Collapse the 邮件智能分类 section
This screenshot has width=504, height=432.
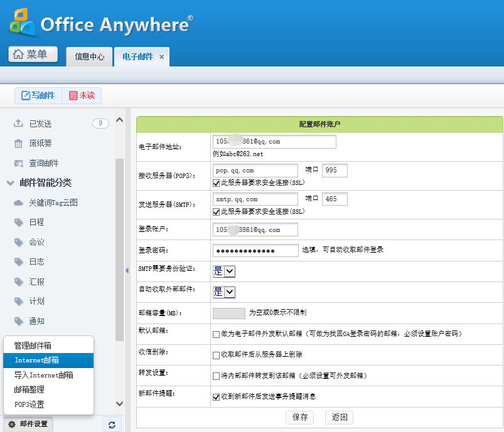(10, 183)
